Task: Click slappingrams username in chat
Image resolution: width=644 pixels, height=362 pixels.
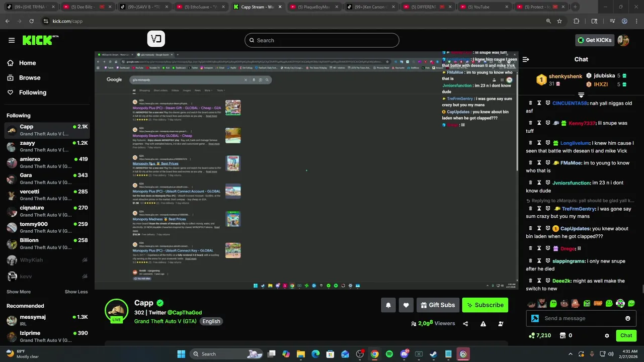Action: [569, 261]
